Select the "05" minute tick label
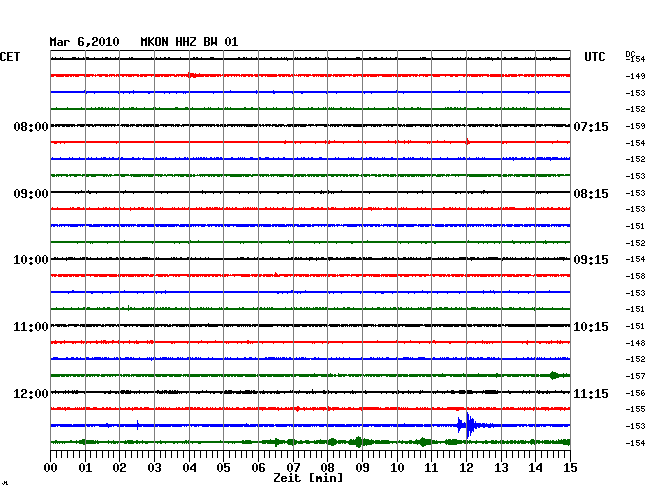Image resolution: width=650 pixels, height=494 pixels. pyautogui.click(x=223, y=467)
